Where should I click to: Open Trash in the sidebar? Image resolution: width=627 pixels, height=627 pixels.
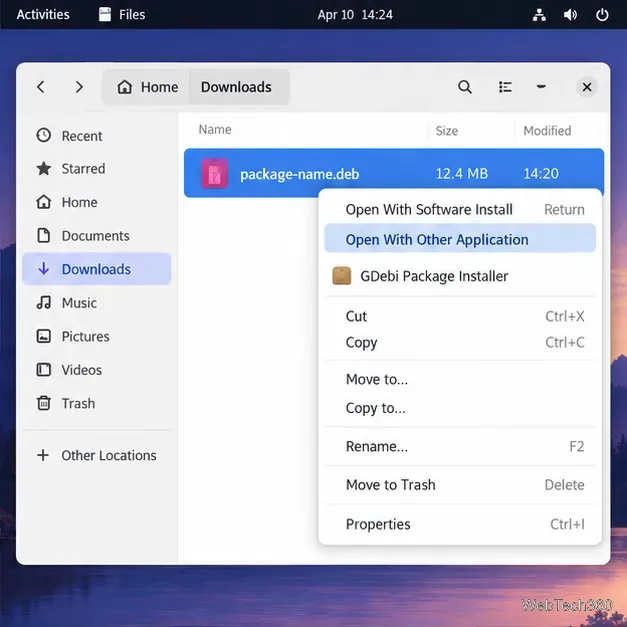(x=97, y=403)
